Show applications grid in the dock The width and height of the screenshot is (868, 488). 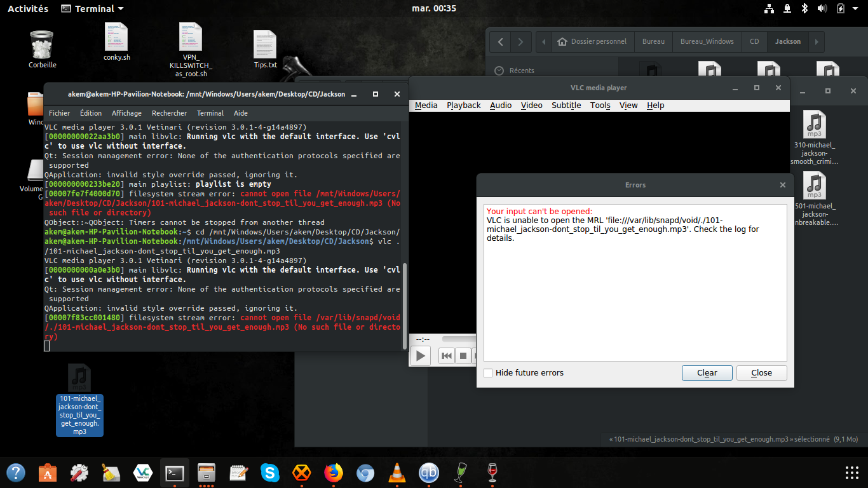pyautogui.click(x=852, y=473)
